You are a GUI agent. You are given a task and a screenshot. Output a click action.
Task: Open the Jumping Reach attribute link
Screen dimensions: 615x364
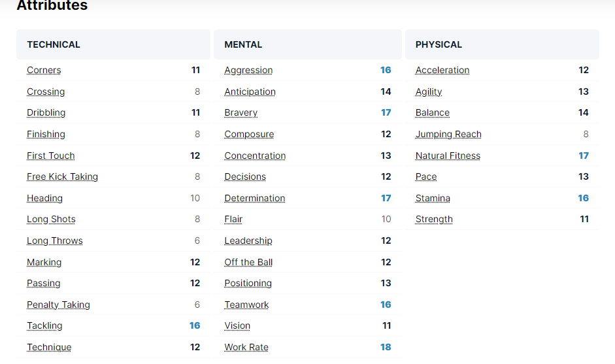[x=448, y=135]
